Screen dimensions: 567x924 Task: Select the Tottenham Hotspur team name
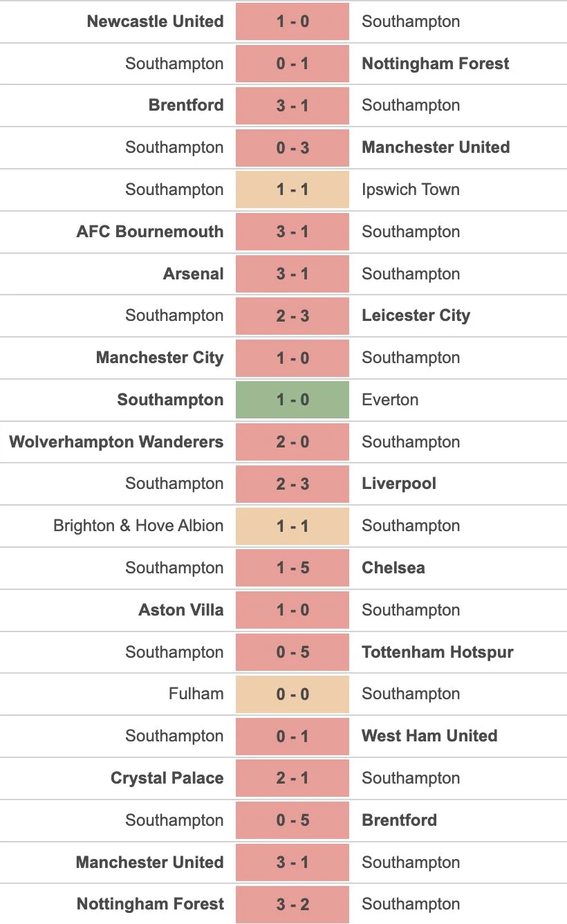coord(437,652)
